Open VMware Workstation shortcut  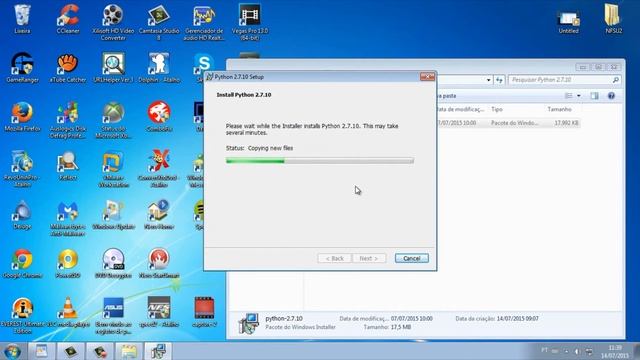pyautogui.click(x=113, y=169)
